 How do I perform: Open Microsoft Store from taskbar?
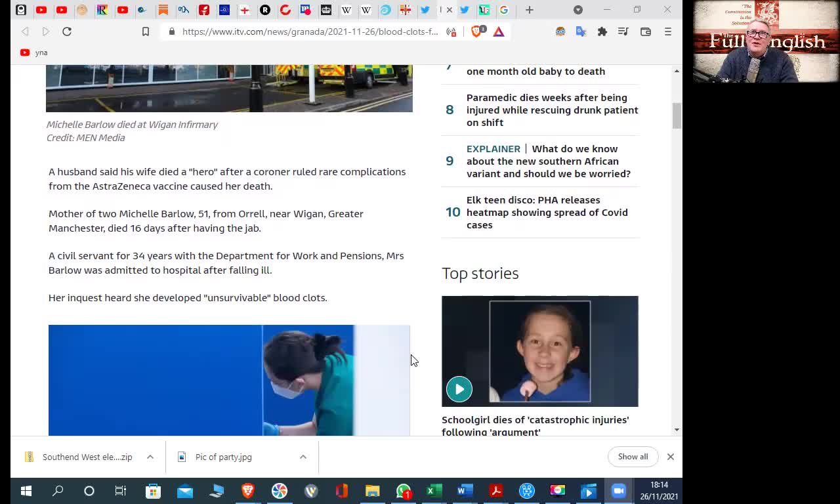click(x=153, y=491)
